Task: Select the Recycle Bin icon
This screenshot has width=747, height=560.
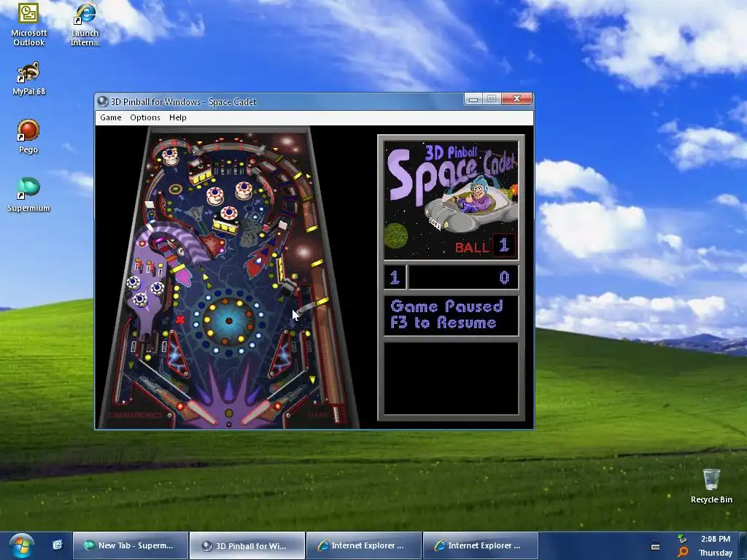Action: point(711,486)
